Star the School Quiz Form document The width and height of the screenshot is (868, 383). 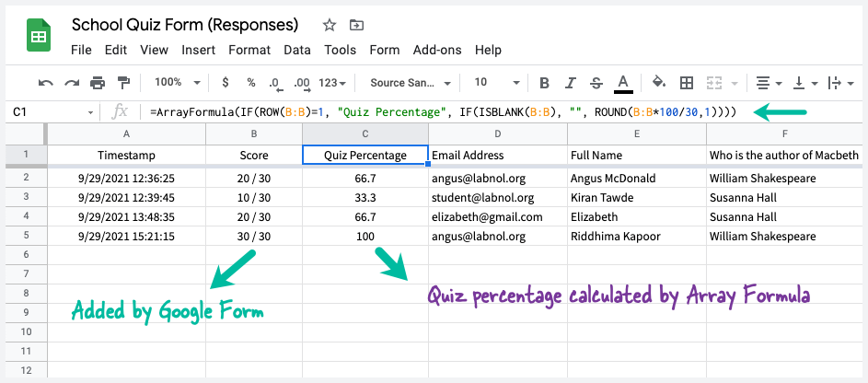click(x=330, y=25)
